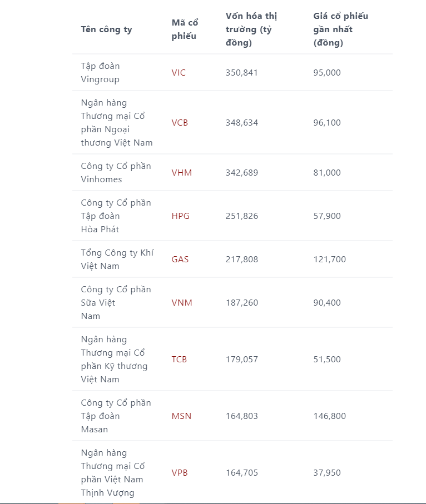Click the 'Giá cổ phiếu gần nhất' header
Screen dimensions: 426x504
pyautogui.click(x=341, y=29)
